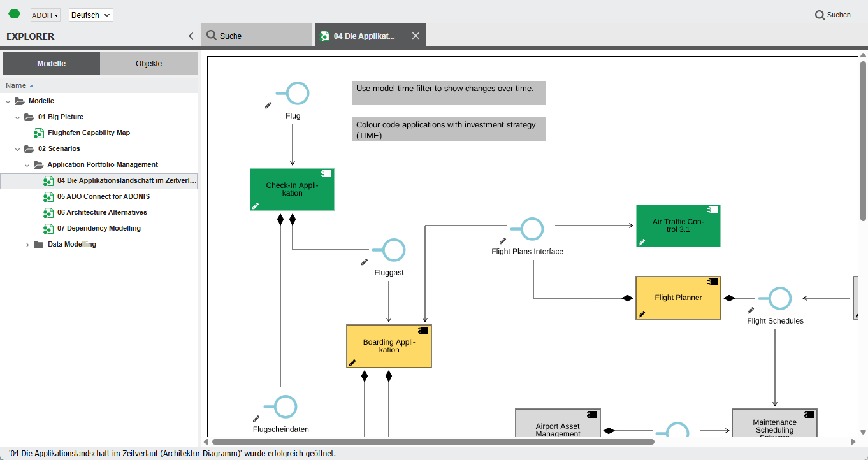This screenshot has width=868, height=460.
Task: Click the magnifier icon next to Suchen
Action: tap(820, 15)
